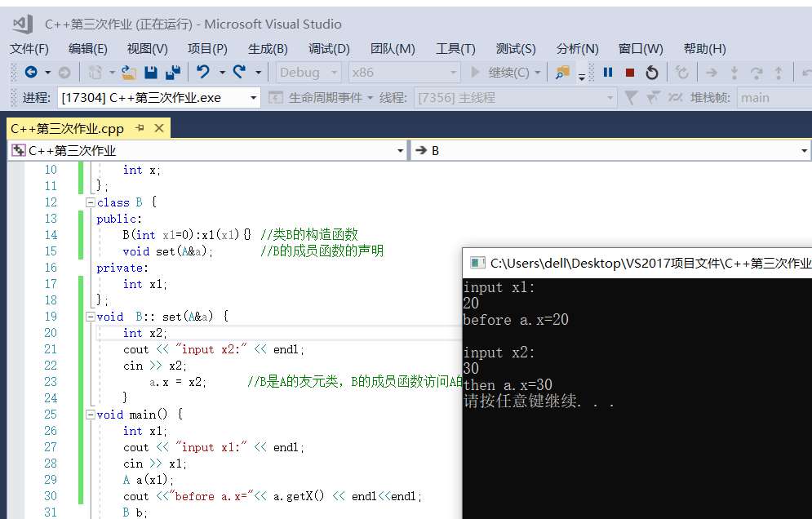Click the 生命周期事件 lifecycle events icon
Viewport: 812px width, 519px height.
click(276, 97)
